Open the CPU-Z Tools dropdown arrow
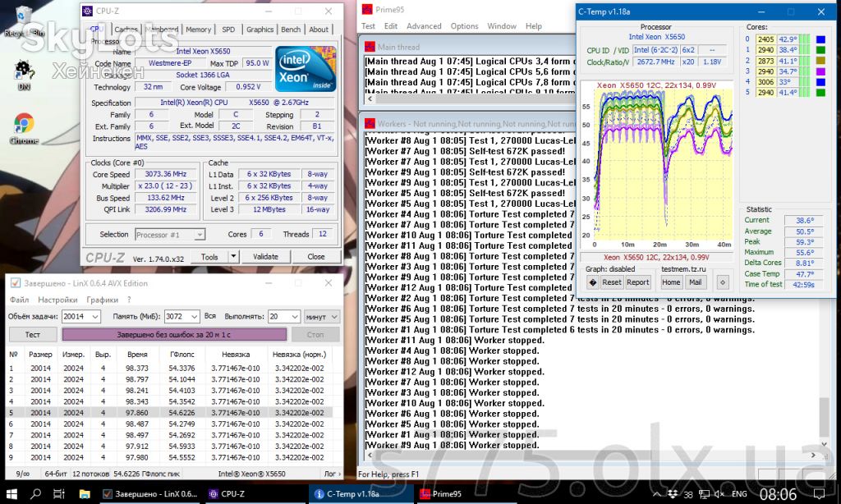 click(233, 256)
